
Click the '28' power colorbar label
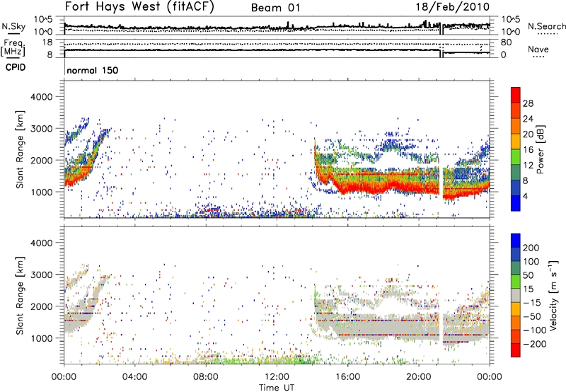528,103
